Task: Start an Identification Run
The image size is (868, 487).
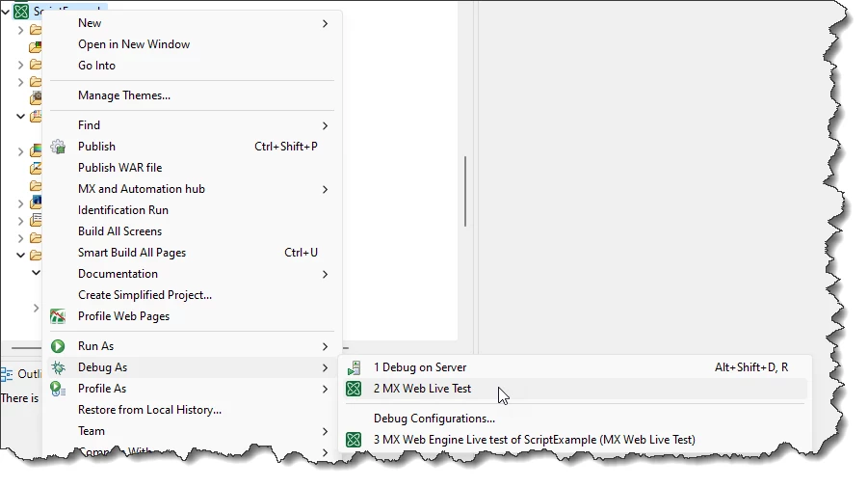Action: tap(192, 210)
